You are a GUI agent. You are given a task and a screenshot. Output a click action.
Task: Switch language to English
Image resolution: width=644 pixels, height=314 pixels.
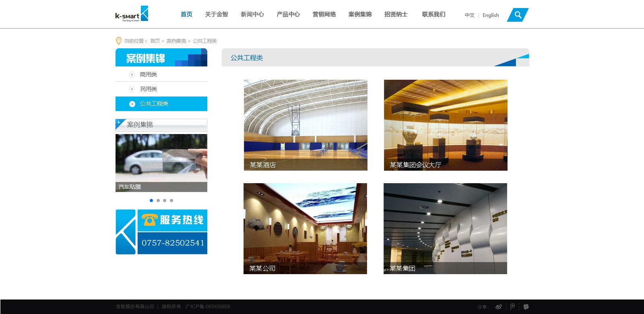coord(490,15)
